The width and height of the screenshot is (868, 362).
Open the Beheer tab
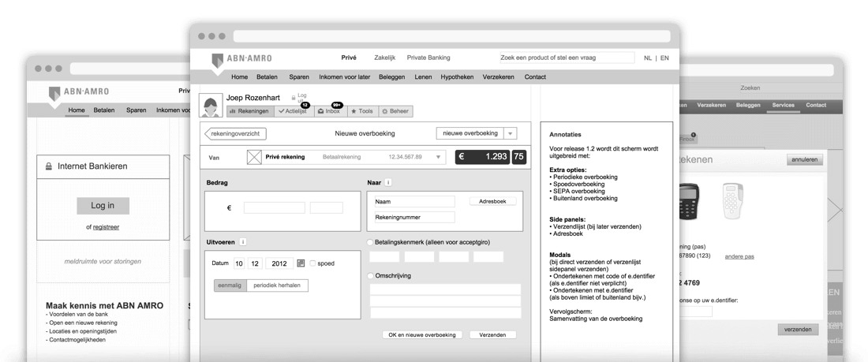(x=396, y=111)
